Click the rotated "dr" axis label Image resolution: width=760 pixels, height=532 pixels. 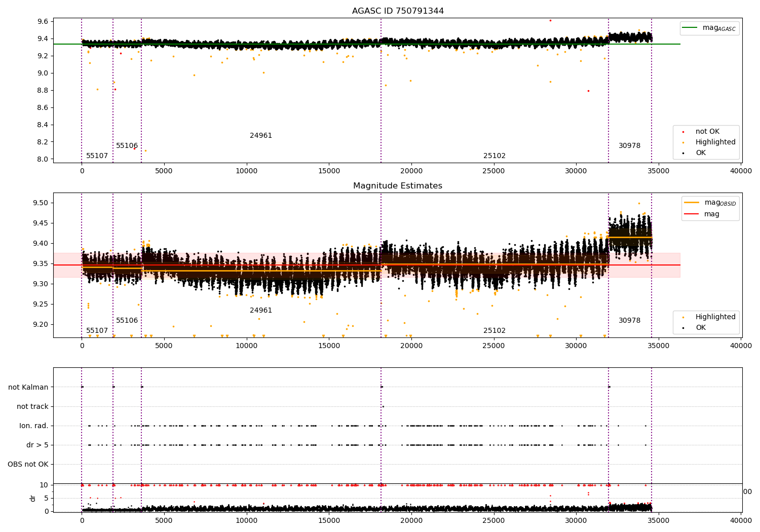tap(33, 499)
